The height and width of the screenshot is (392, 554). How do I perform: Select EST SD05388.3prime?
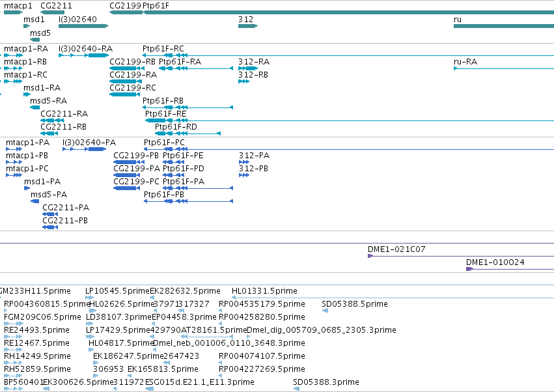(x=326, y=382)
